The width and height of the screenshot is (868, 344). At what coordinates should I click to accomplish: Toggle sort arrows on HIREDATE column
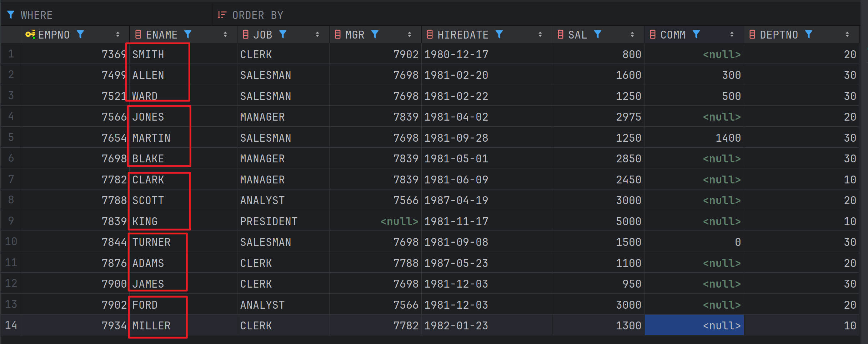540,35
